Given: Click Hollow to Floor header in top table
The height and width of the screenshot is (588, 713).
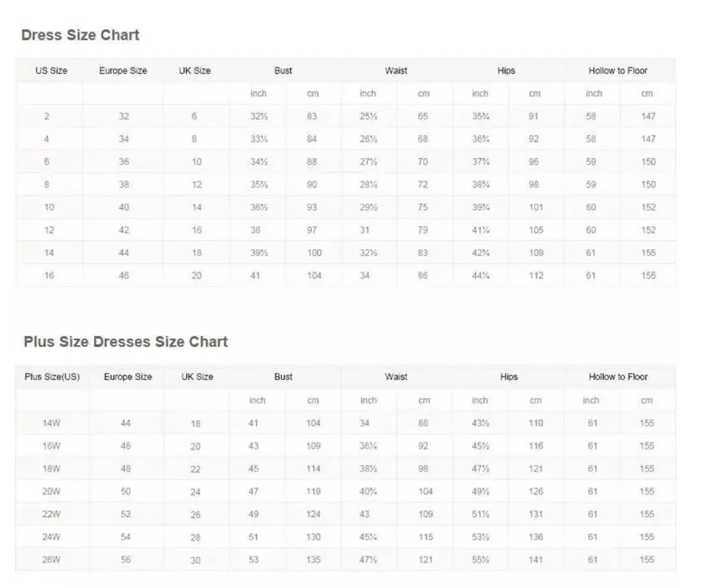Looking at the screenshot, I should point(618,70).
